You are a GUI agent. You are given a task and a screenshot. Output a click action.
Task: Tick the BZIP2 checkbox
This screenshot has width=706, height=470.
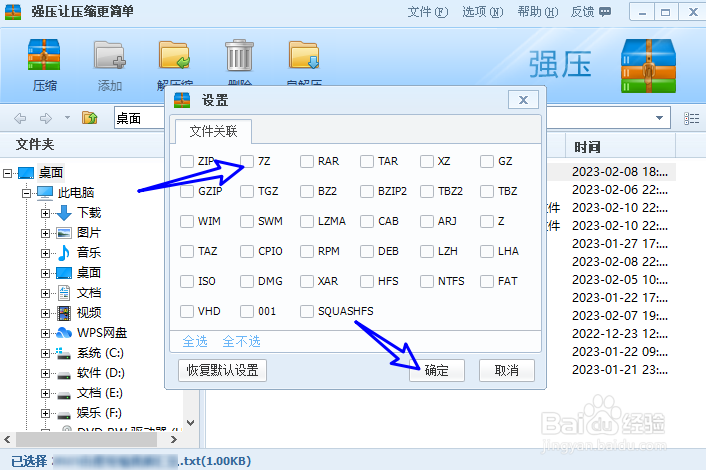coord(367,191)
